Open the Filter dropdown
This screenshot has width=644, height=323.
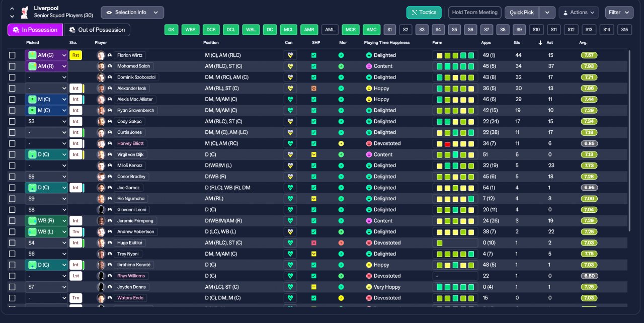(x=619, y=13)
